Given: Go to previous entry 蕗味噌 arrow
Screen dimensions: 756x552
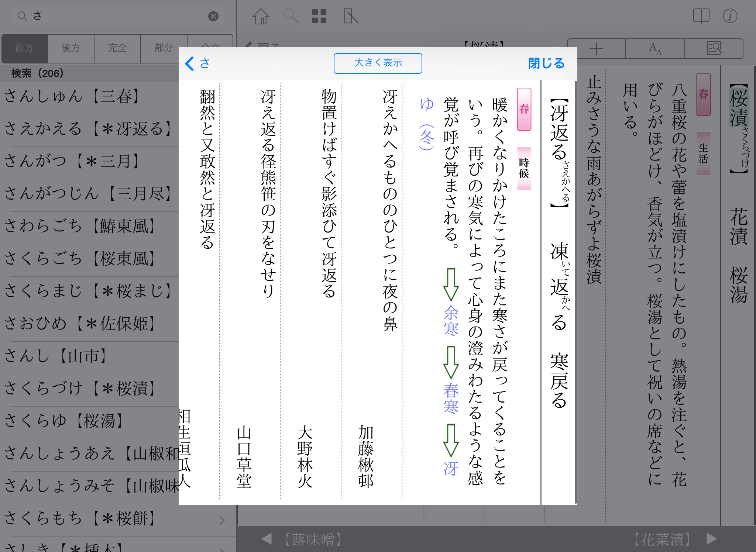Looking at the screenshot, I should click(x=267, y=539).
